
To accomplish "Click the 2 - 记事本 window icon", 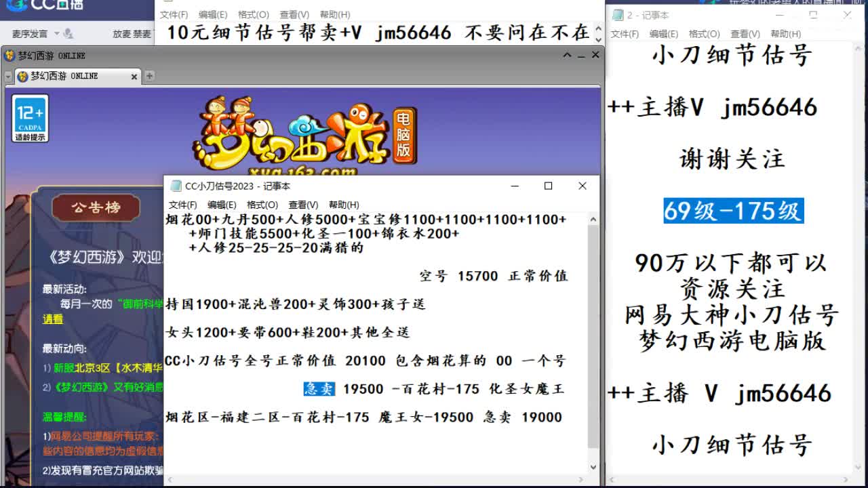I will pos(618,15).
